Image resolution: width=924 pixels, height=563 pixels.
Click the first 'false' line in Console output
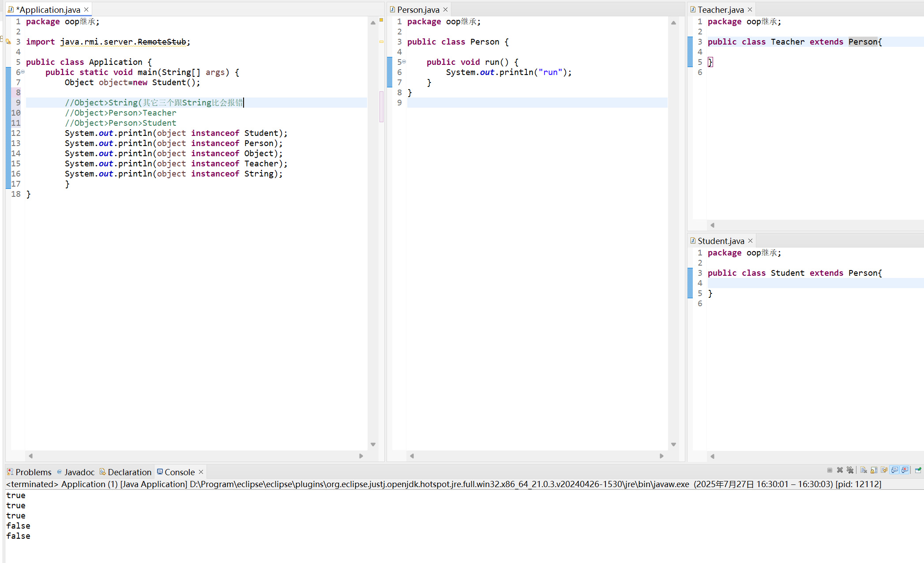18,526
